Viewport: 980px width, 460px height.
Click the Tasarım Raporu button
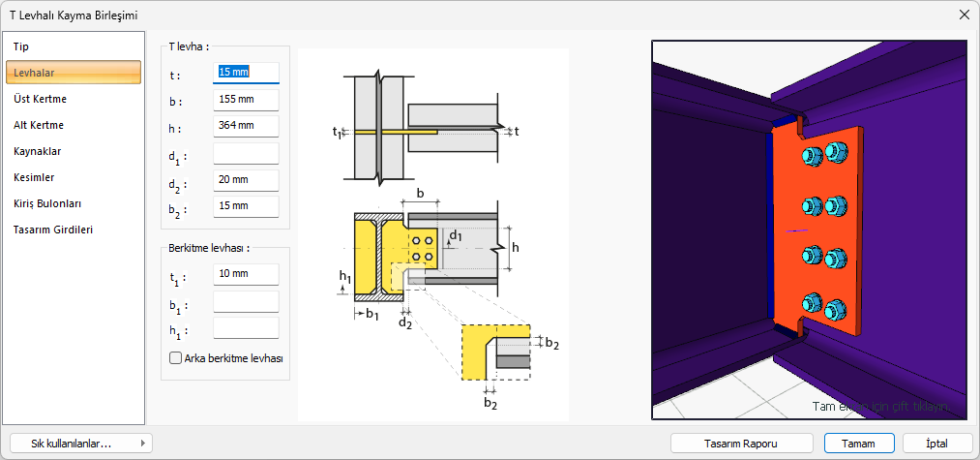click(741, 444)
